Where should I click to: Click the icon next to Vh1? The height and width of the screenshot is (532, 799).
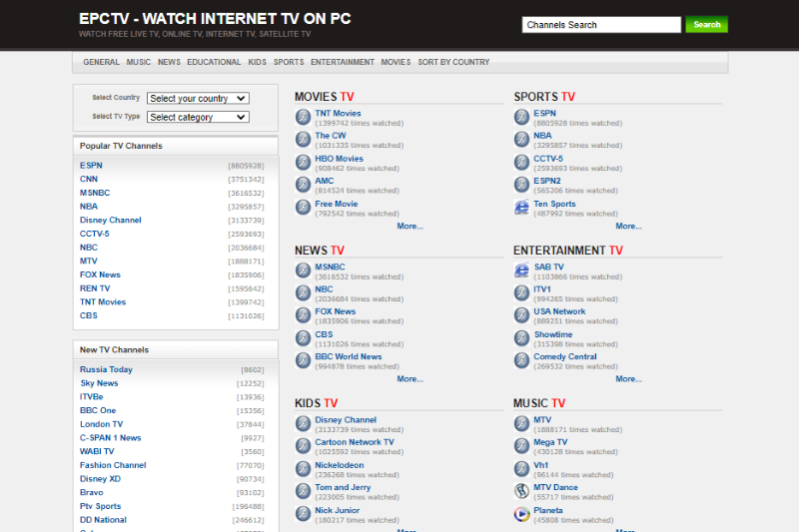point(521,469)
